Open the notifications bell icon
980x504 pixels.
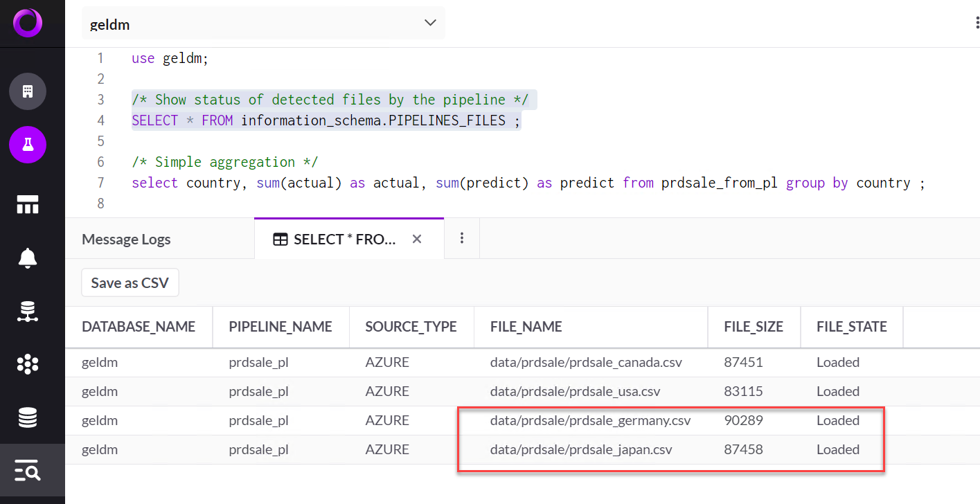coord(27,258)
